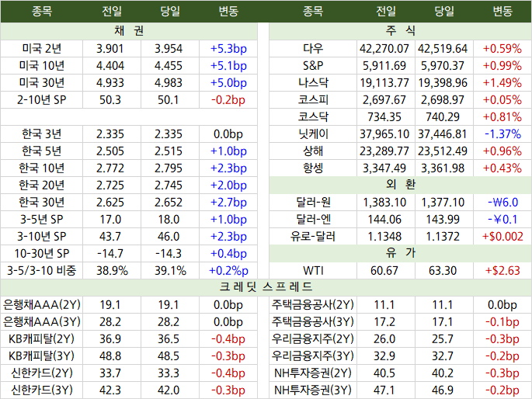This screenshot has height=399, width=532.
Task: Select 한국 10년 change +2.3bp cell
Action: [x=228, y=168]
